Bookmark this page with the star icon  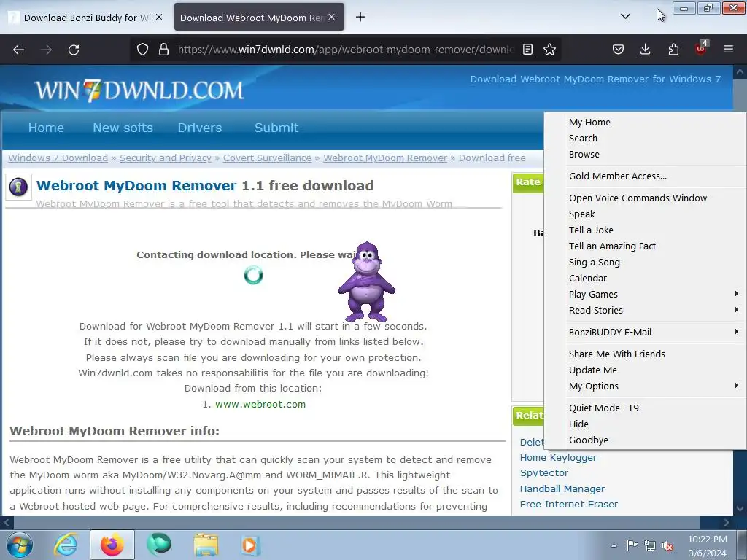550,50
